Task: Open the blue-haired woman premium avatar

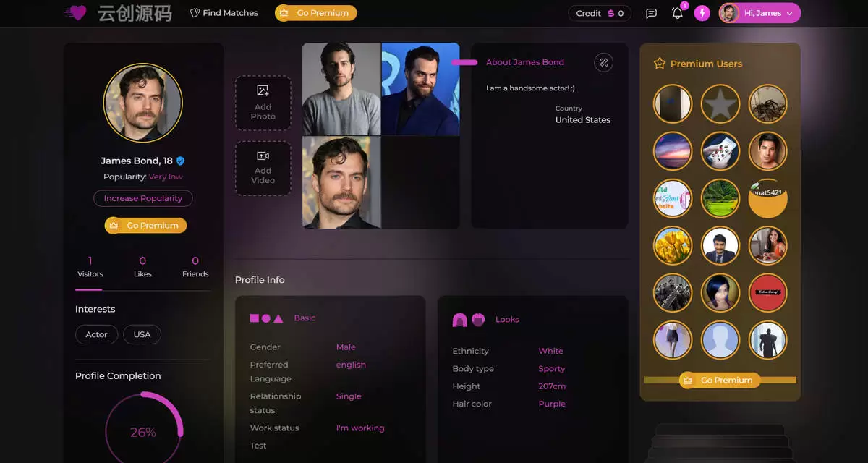Action: click(x=720, y=293)
